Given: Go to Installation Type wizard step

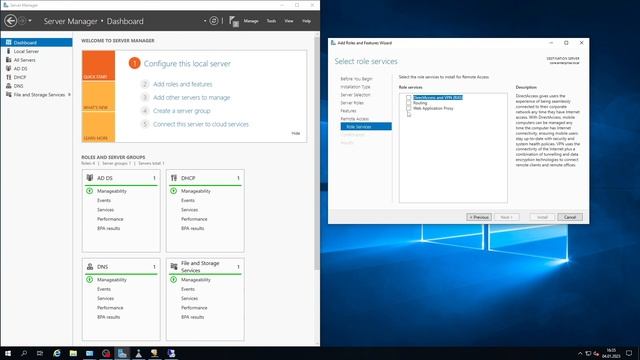Looking at the screenshot, I should point(355,87).
